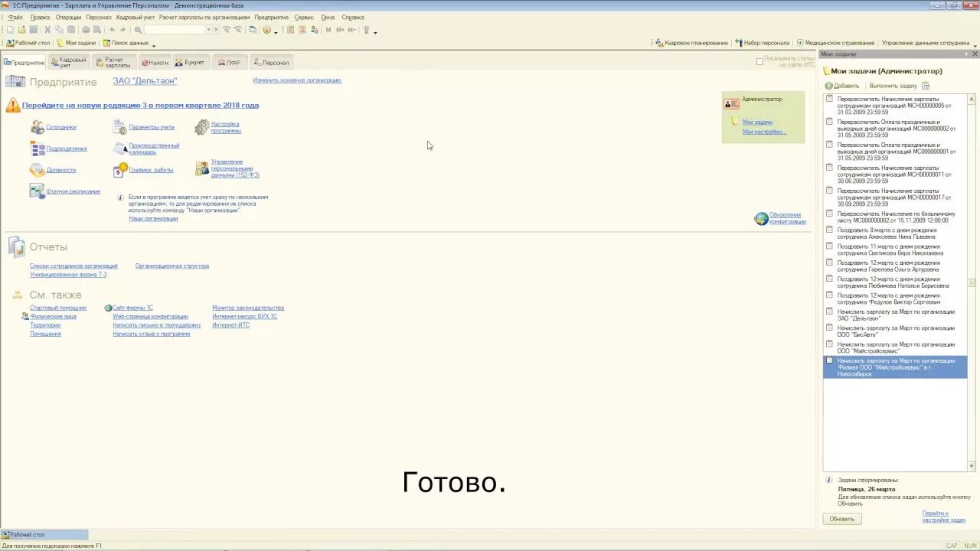The width and height of the screenshot is (980, 551).
Task: Click the Cut scissors icon
Action: click(x=47, y=30)
